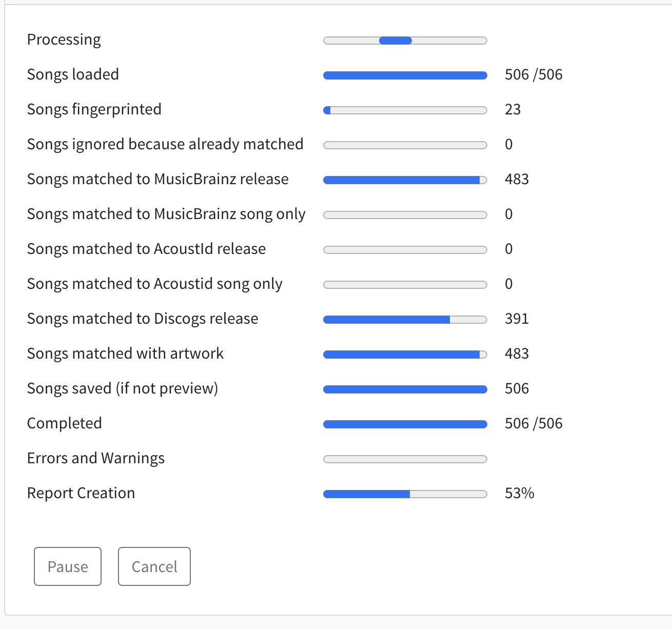Click the 23 fingerprinted count
672x629 pixels.
click(513, 110)
